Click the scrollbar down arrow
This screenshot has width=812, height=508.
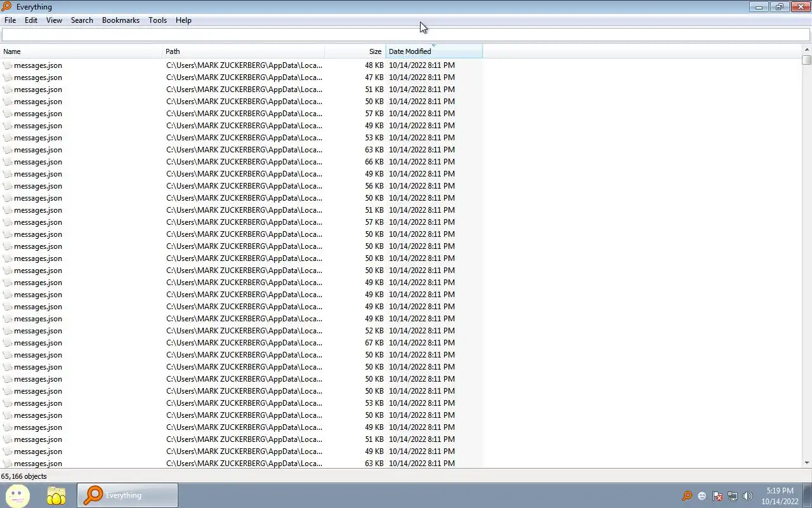(806, 463)
